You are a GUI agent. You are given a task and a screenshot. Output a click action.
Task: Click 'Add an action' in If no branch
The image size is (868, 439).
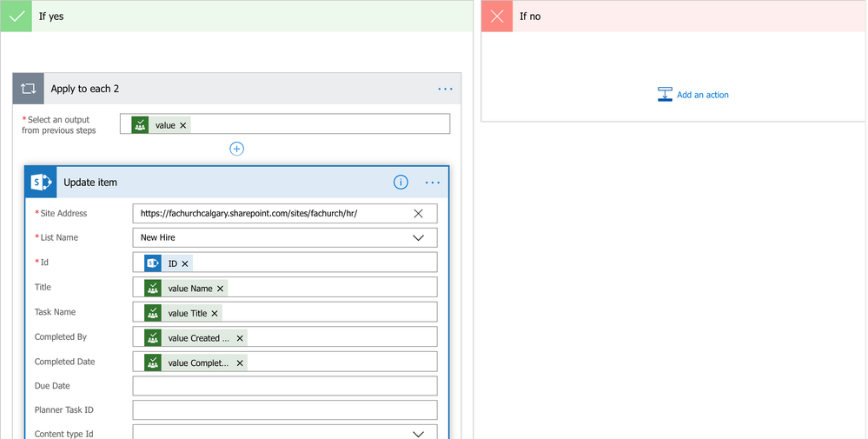703,95
